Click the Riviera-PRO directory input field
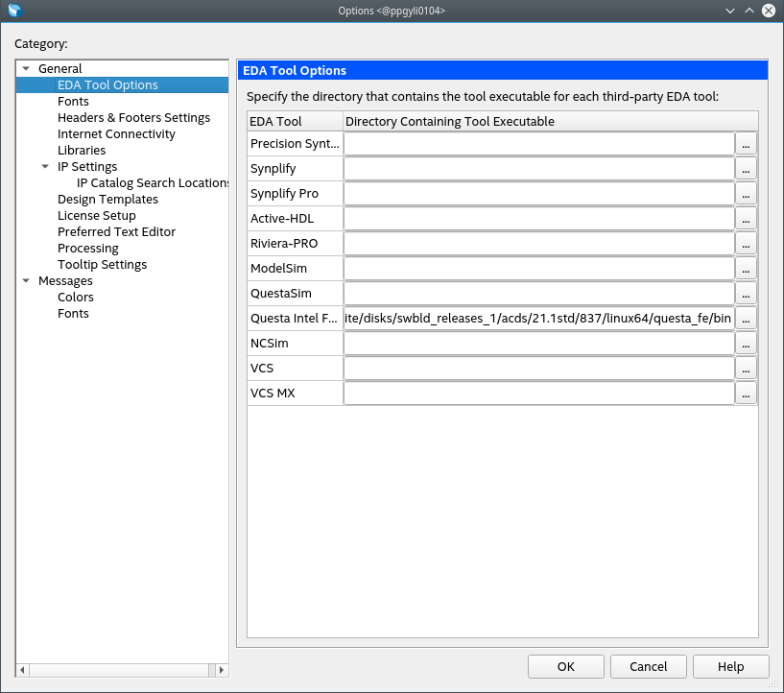 pos(538,243)
